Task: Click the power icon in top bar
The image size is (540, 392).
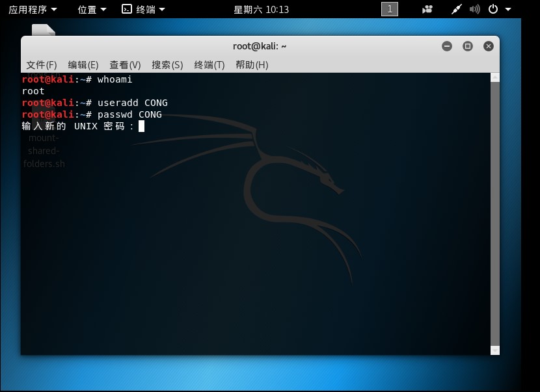Action: click(493, 9)
